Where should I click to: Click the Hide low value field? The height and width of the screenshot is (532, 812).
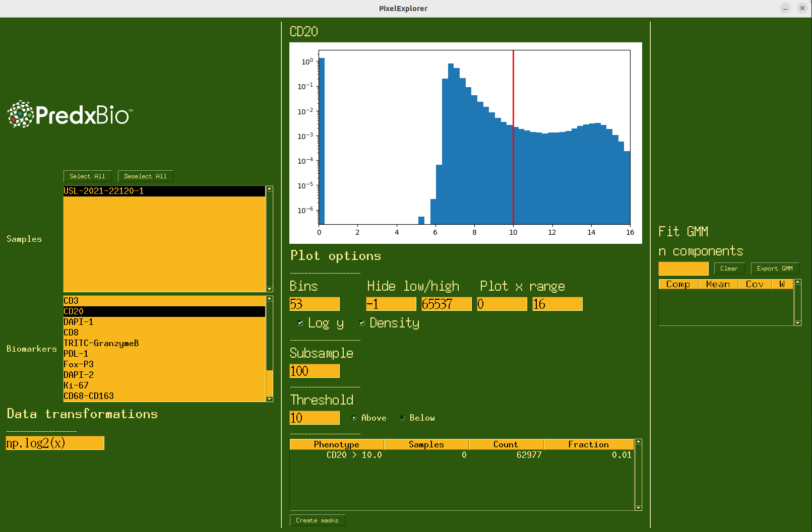point(391,304)
